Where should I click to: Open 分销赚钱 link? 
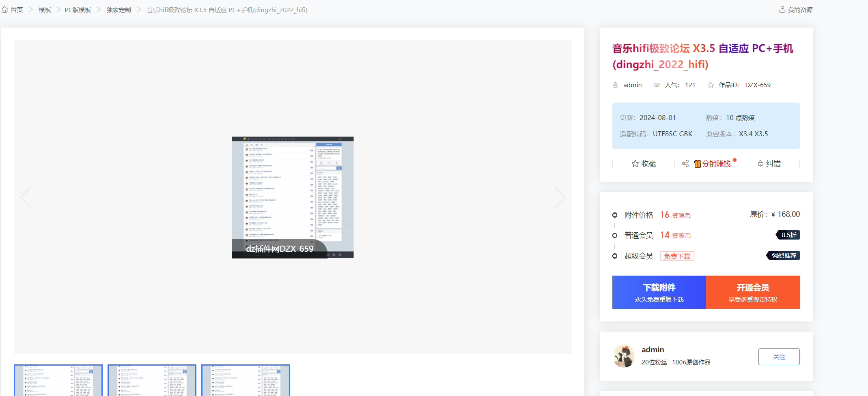[716, 163]
